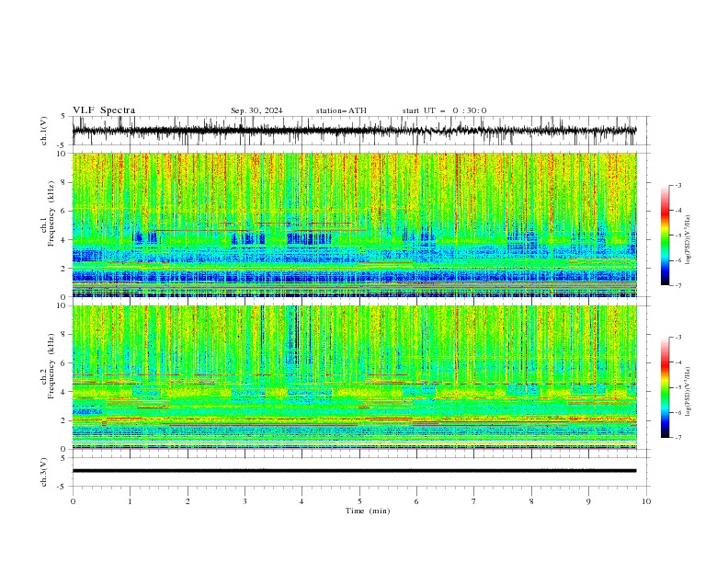Viewport: 728px width, 563px height.
Task: Click inside the ch.1 spectrogram panel
Action: [355, 224]
